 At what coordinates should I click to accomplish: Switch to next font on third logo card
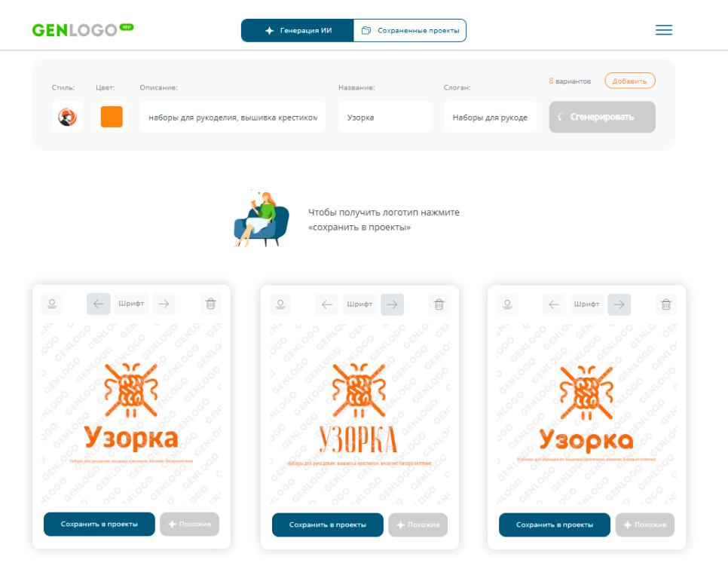(619, 304)
